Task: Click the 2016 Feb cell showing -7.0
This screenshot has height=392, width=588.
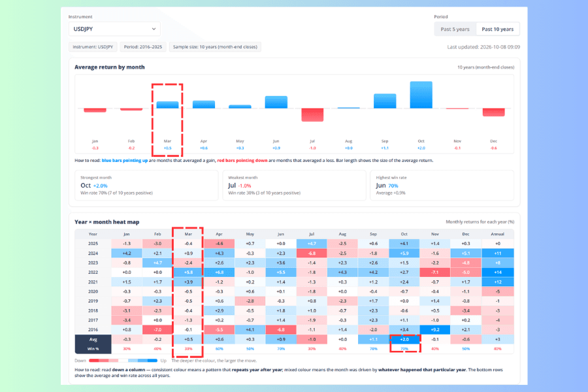Action: pyautogui.click(x=157, y=330)
